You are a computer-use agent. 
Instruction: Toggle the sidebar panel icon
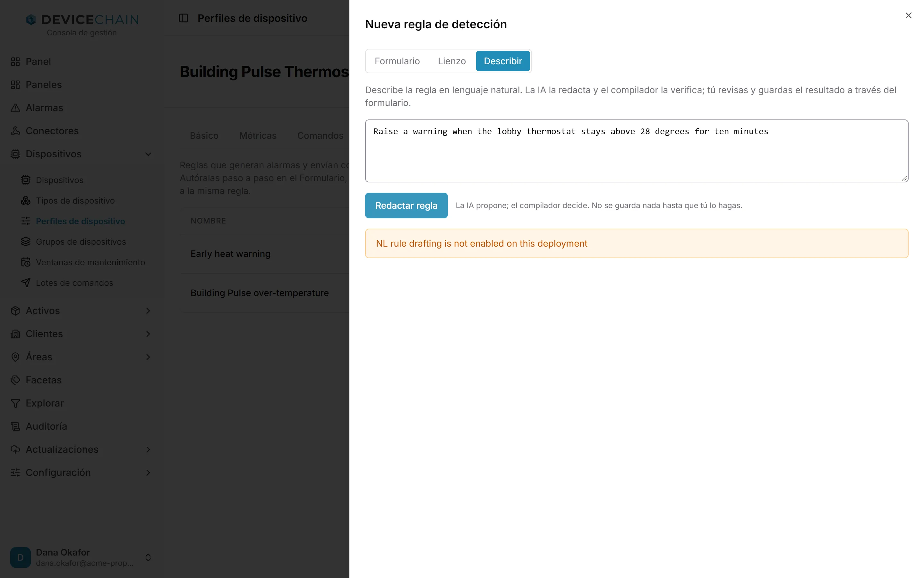pyautogui.click(x=184, y=18)
